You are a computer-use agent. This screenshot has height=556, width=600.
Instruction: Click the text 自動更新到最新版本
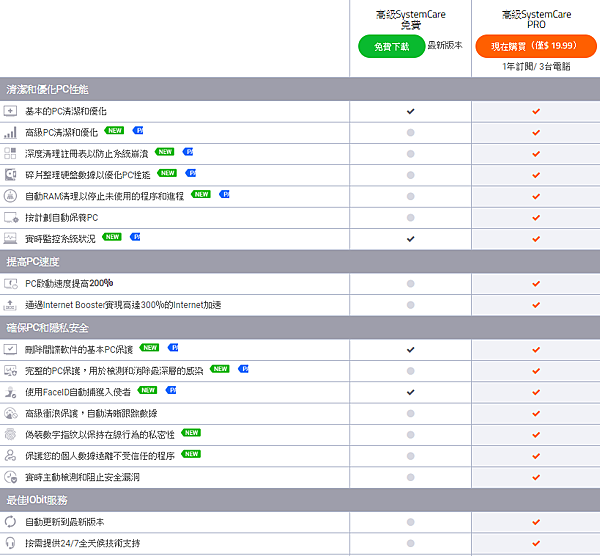[x=65, y=522]
